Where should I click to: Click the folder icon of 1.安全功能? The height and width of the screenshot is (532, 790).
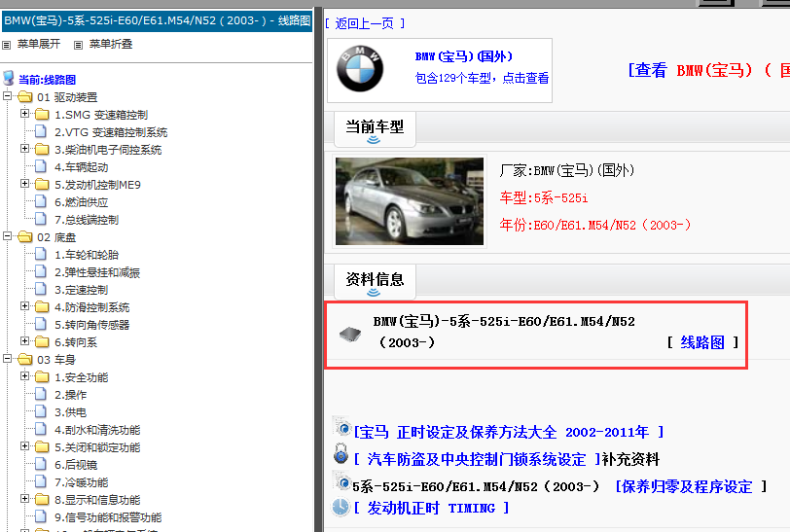click(42, 376)
